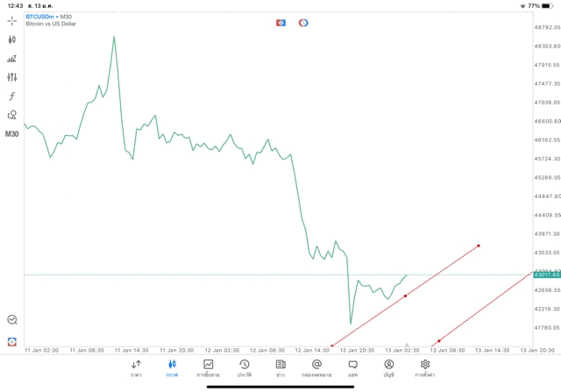Open chart settings sliders icon
561x392 pixels.
pos(12,77)
